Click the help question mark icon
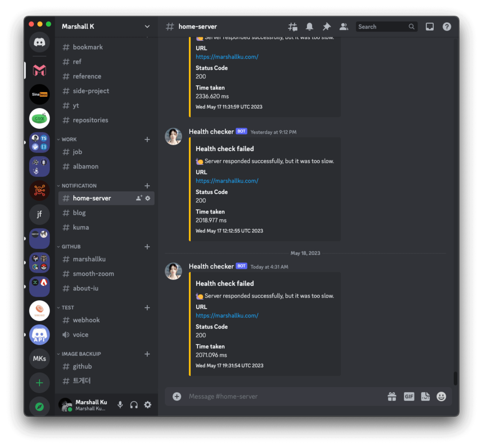Viewport: 483px width, 448px height. [x=447, y=27]
